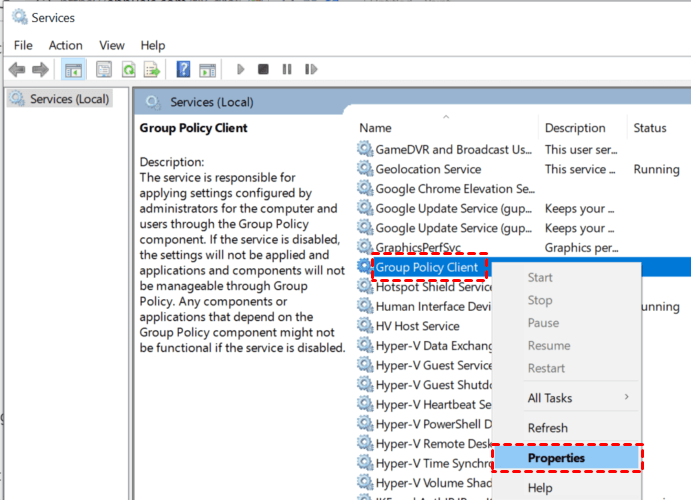Click the toolbar Properties sheet icon
The image size is (691, 500).
[x=104, y=69]
